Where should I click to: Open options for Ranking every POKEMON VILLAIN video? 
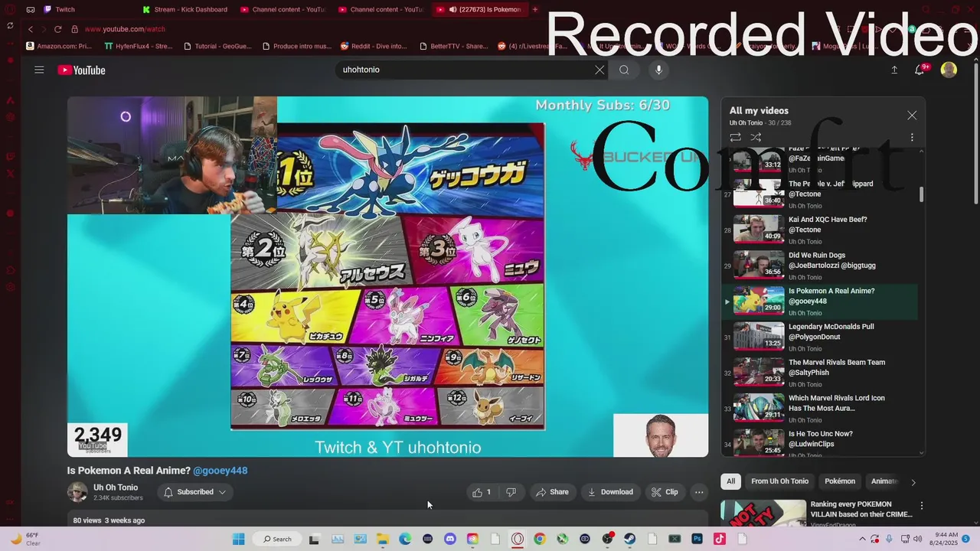(x=922, y=506)
